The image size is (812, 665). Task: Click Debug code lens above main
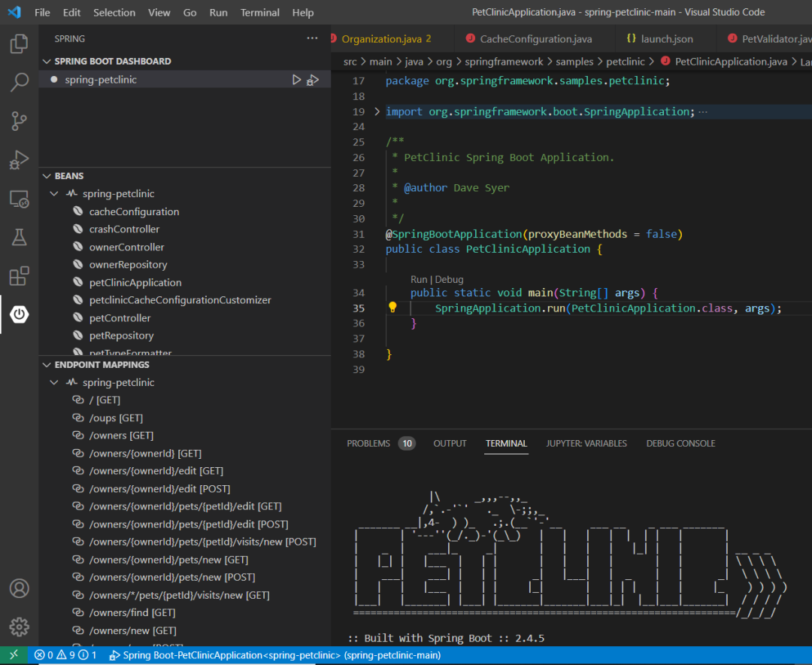449,279
